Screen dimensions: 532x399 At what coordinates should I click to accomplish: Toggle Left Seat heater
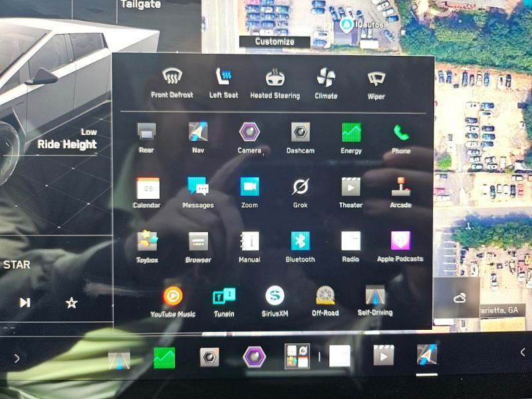pos(223,82)
